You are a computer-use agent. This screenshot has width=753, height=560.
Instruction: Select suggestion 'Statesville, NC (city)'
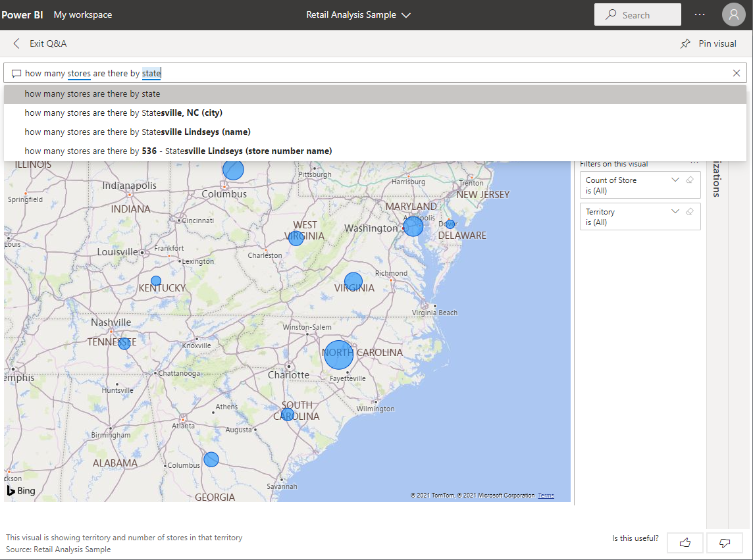(123, 113)
